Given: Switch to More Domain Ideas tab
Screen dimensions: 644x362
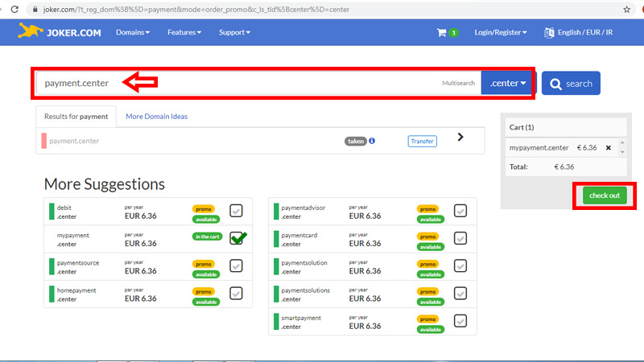Looking at the screenshot, I should point(156,117).
